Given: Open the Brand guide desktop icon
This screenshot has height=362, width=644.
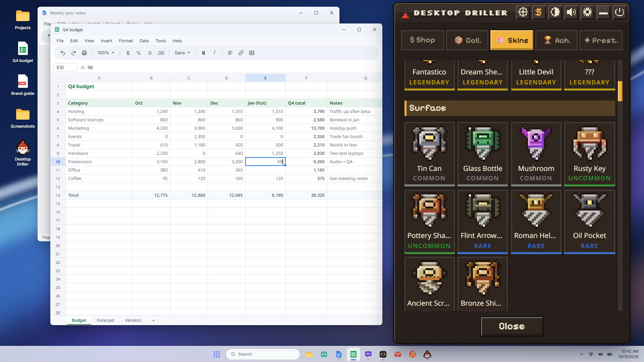Looking at the screenshot, I should tap(22, 85).
